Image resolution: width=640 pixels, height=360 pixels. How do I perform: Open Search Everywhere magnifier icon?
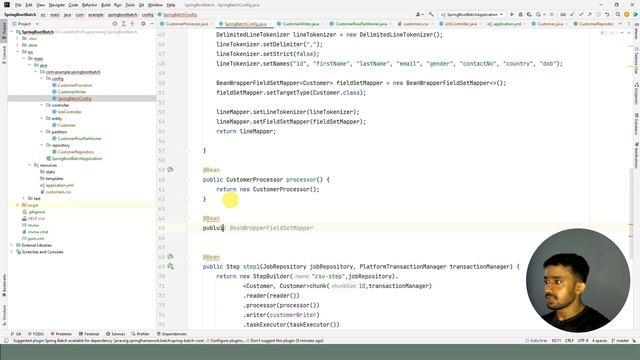coord(618,14)
